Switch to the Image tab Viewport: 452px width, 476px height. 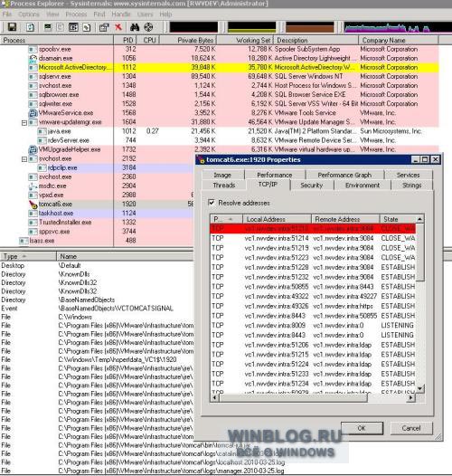point(222,176)
